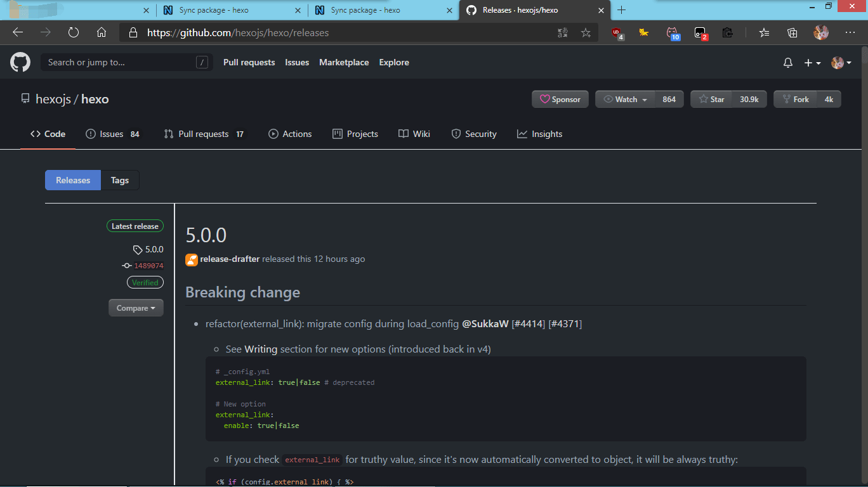Open the browser Collections icon
The height and width of the screenshot is (487, 868).
click(792, 32)
